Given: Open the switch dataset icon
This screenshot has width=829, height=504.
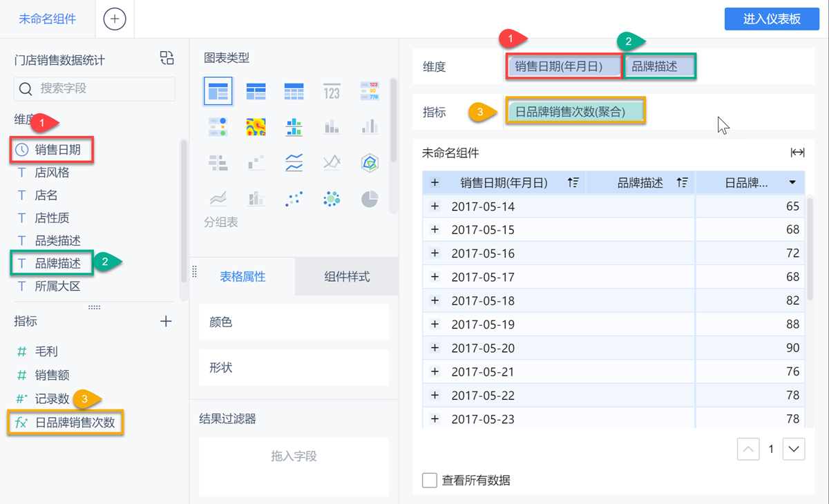Looking at the screenshot, I should click(167, 57).
